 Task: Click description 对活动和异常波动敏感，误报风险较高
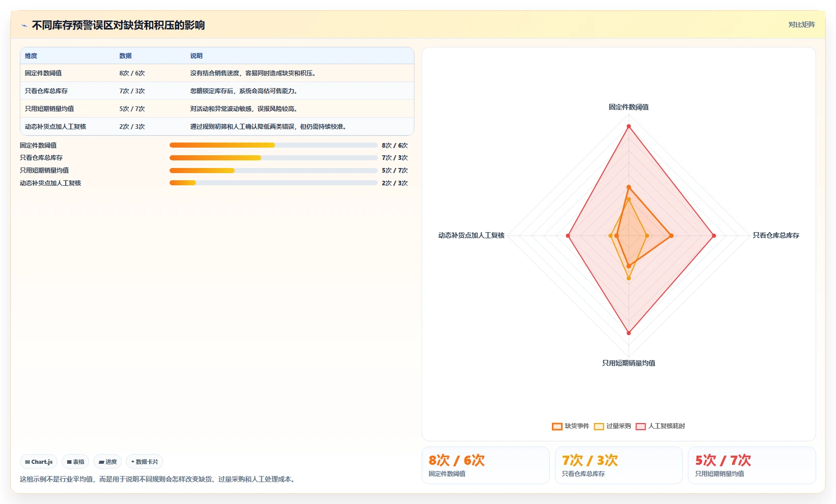click(x=244, y=109)
